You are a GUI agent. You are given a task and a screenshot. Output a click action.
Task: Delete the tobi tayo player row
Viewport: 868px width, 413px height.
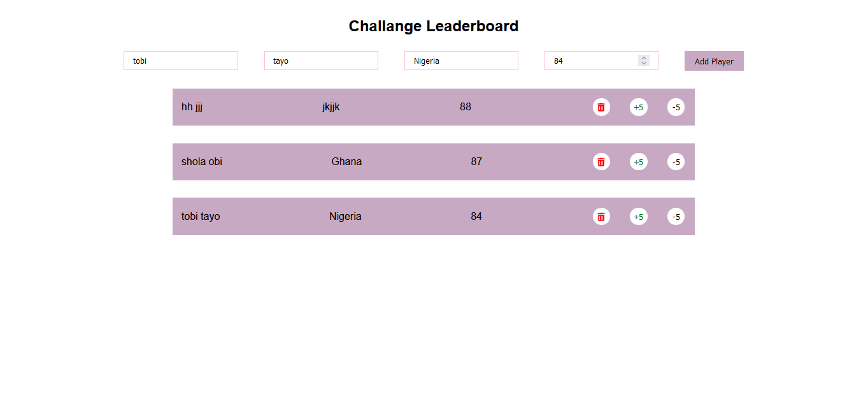click(601, 217)
